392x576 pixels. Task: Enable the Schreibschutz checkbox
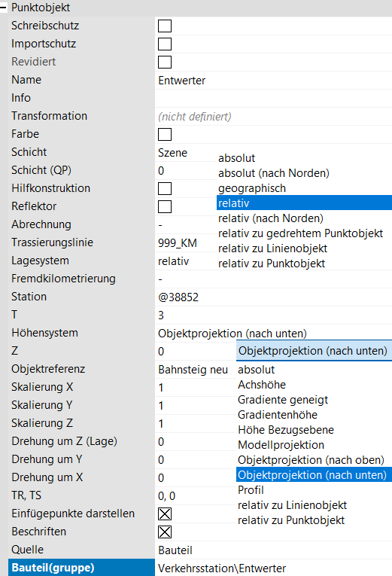(165, 26)
